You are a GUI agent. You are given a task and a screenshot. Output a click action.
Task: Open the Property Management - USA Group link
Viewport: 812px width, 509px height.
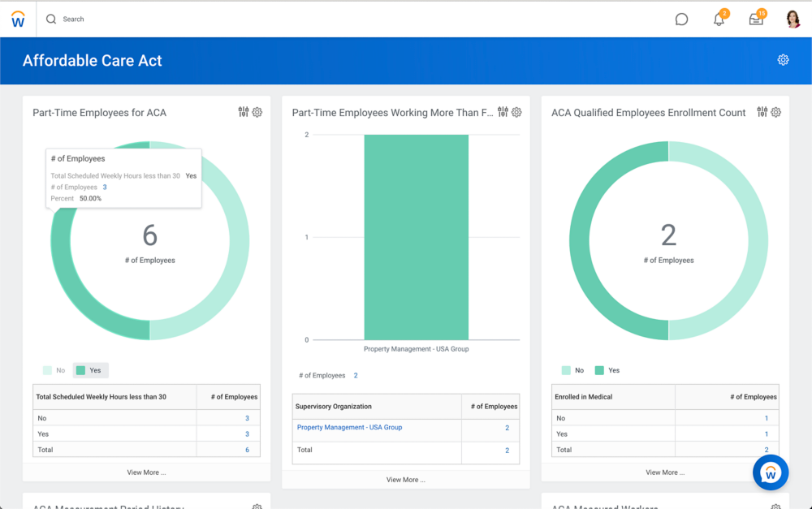tap(349, 427)
